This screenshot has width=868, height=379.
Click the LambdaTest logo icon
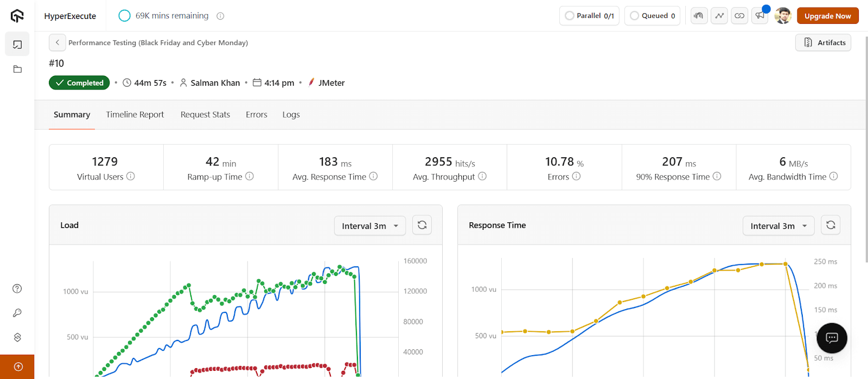[x=17, y=16]
